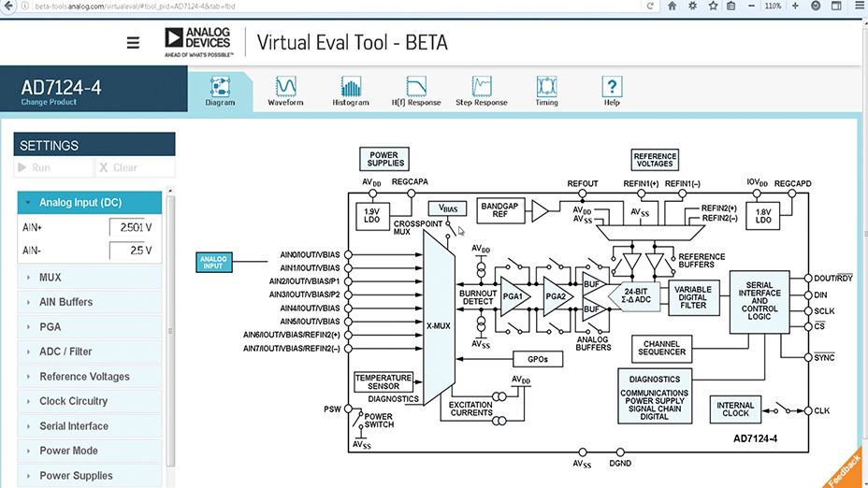Open the H(f) Response view
The width and height of the screenshot is (868, 488).
tap(415, 92)
